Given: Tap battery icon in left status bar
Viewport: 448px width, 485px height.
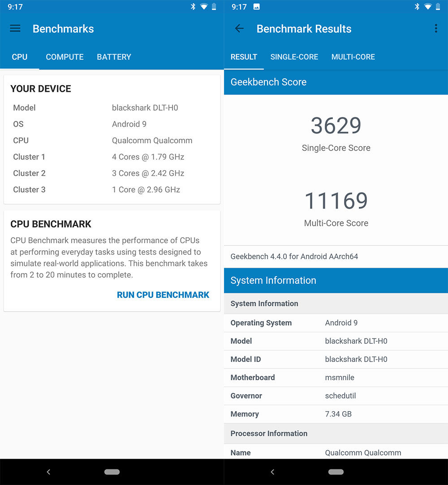Looking at the screenshot, I should (214, 7).
